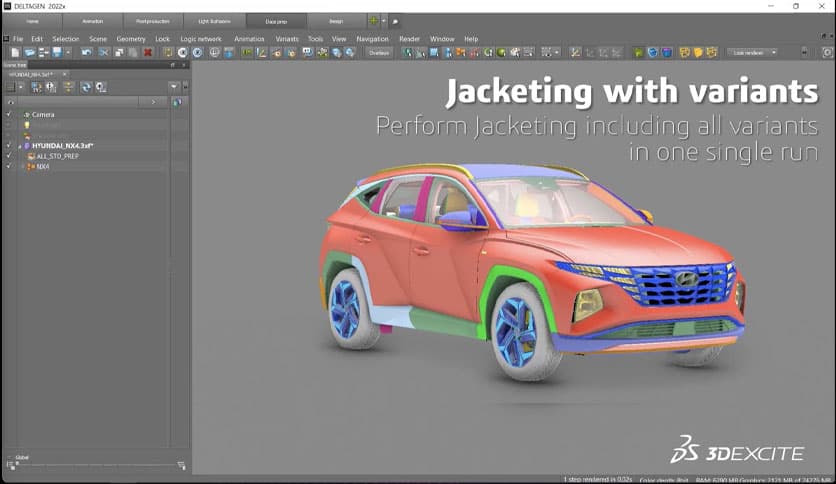Collapse the HYUNDAI_NX4.3xf tree node

[x=20, y=145]
